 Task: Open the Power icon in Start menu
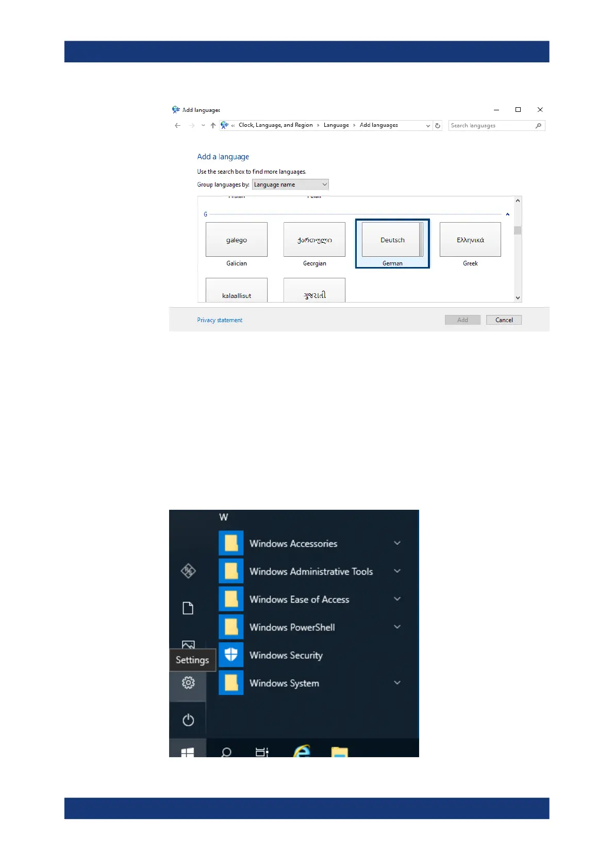(x=188, y=720)
